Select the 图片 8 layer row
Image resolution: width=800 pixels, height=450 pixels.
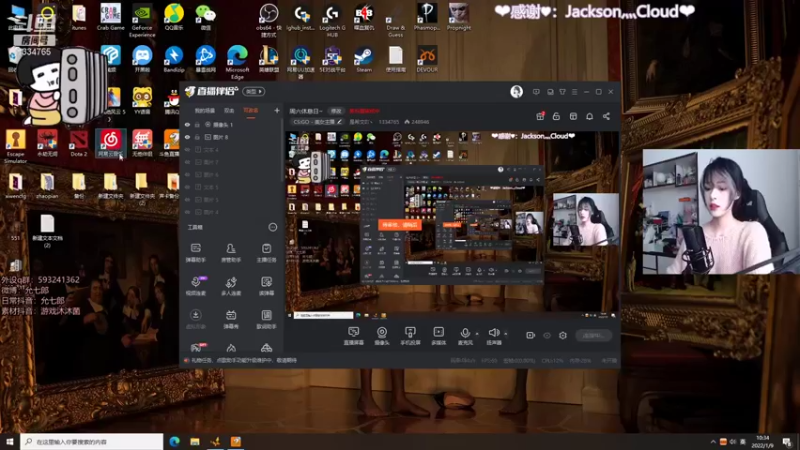(232, 137)
